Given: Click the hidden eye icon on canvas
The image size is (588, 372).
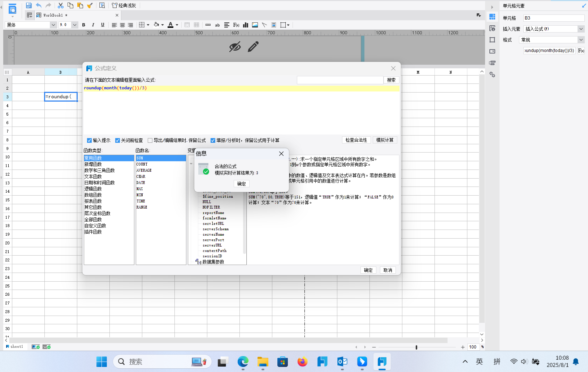Looking at the screenshot, I should click(x=235, y=47).
